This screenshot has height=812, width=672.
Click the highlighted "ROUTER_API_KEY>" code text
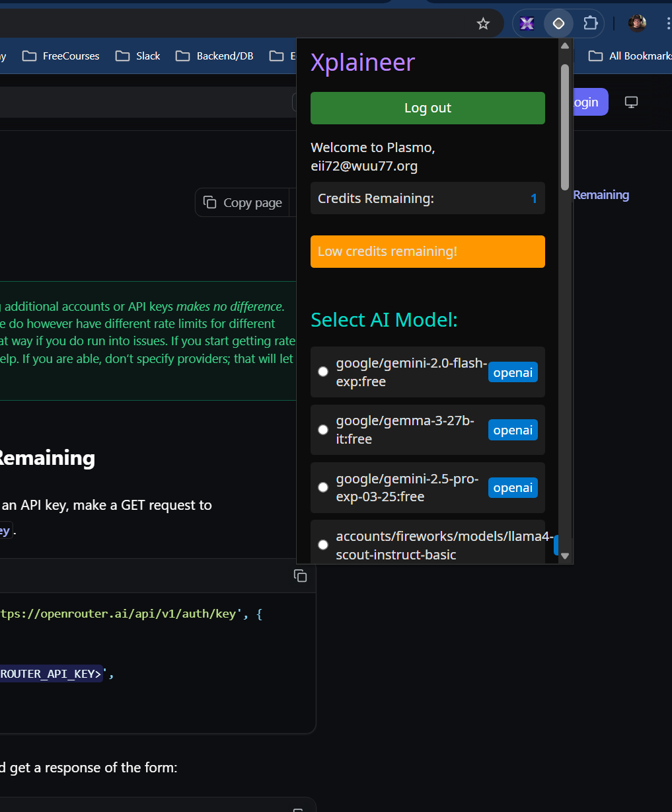point(52,674)
